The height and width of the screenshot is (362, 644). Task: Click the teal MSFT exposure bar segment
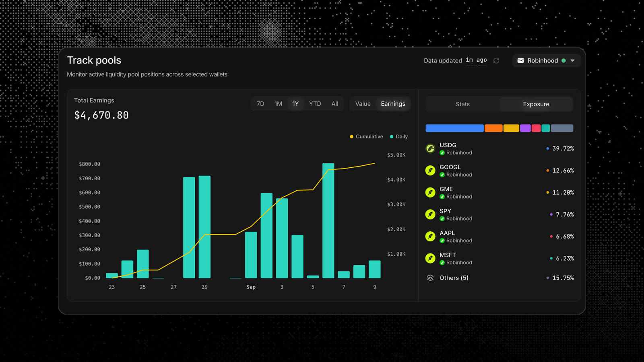(546, 128)
